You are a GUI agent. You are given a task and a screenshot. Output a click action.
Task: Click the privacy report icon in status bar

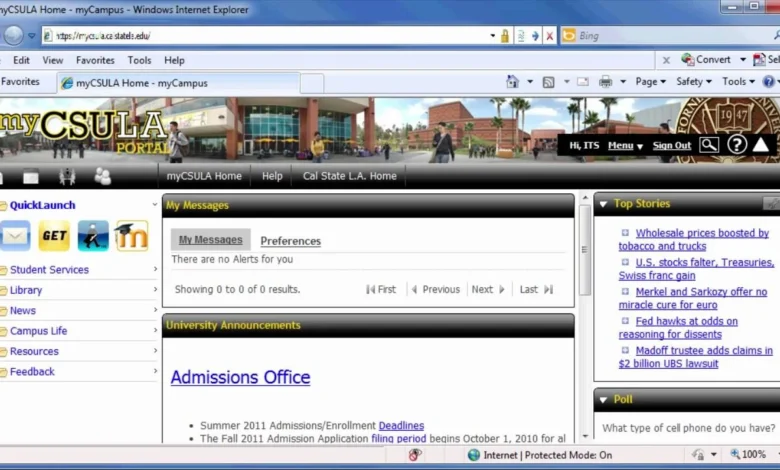pyautogui.click(x=415, y=455)
